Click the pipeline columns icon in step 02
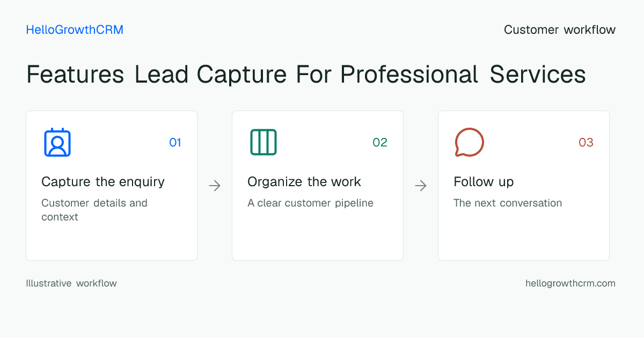Screen dimensions: 644x338 264,142
